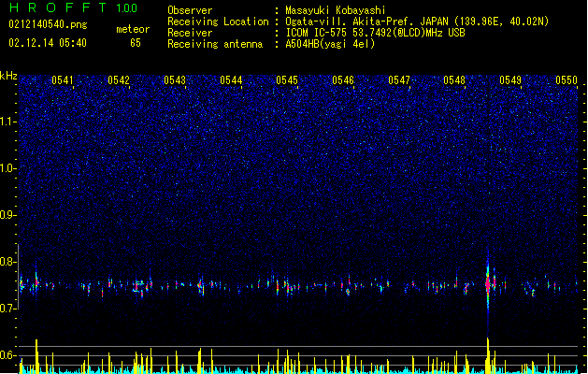The image size is (588, 374).
Task: Click the 0.9 kHz axis label
Action: tap(7, 215)
